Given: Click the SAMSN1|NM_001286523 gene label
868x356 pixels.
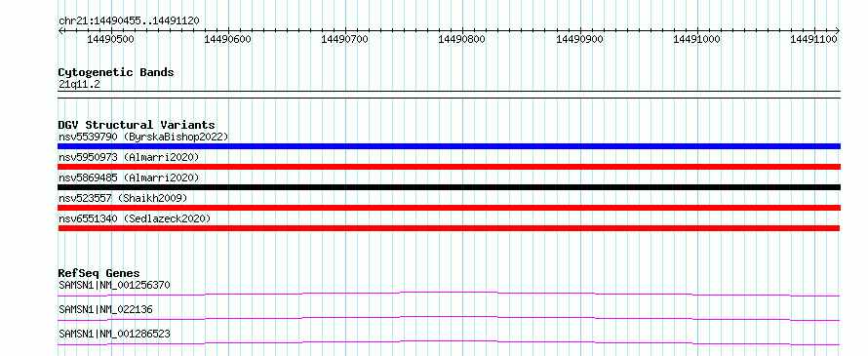Looking at the screenshot, I should coord(114,335).
